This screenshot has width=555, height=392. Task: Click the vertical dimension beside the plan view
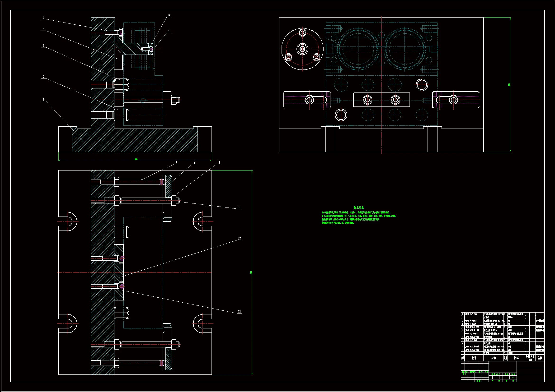[251, 272]
